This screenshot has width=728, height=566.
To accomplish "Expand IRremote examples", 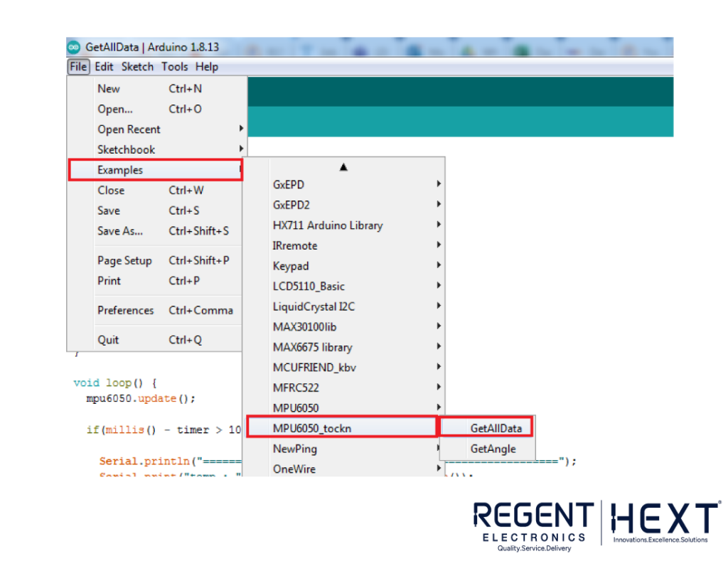I will pyautogui.click(x=345, y=245).
